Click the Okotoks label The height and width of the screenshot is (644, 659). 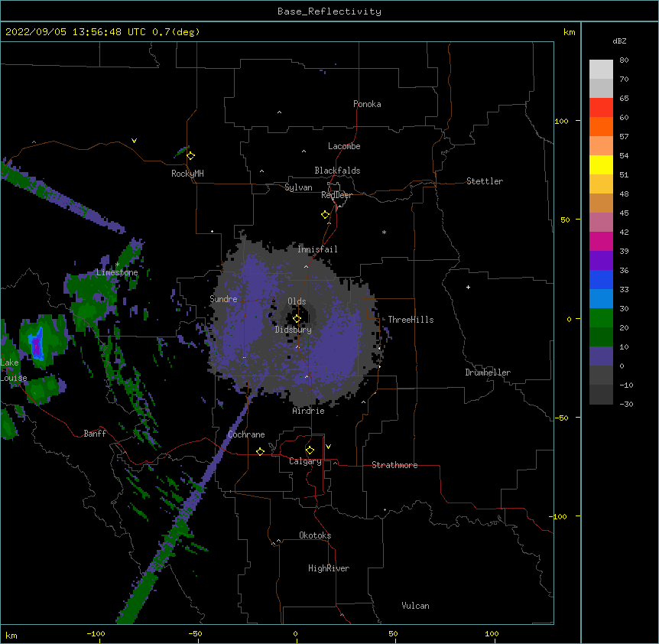(315, 535)
